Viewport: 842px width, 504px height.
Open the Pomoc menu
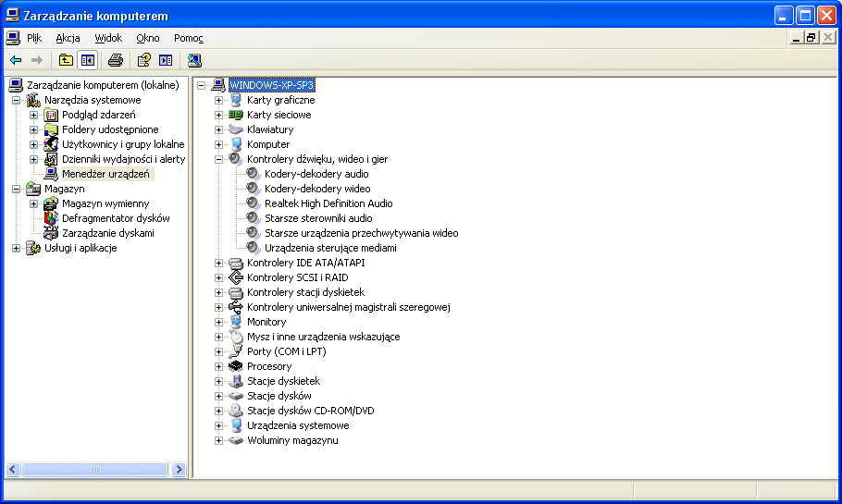point(189,38)
